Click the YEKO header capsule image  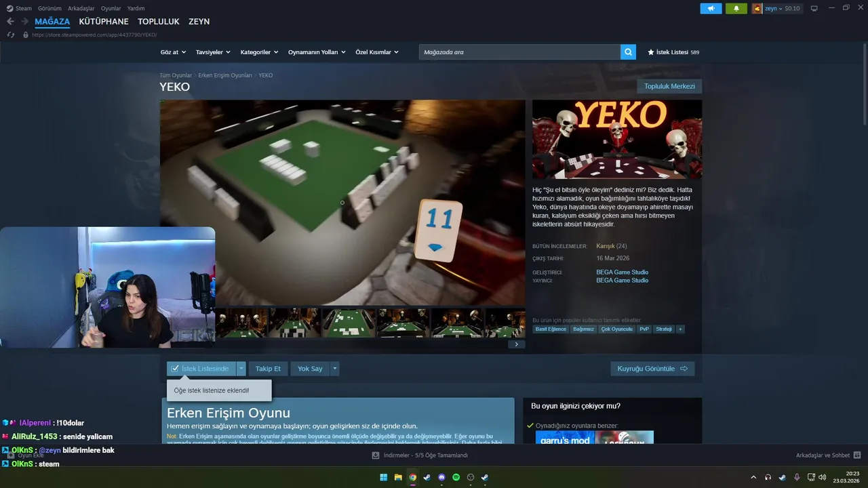[617, 140]
